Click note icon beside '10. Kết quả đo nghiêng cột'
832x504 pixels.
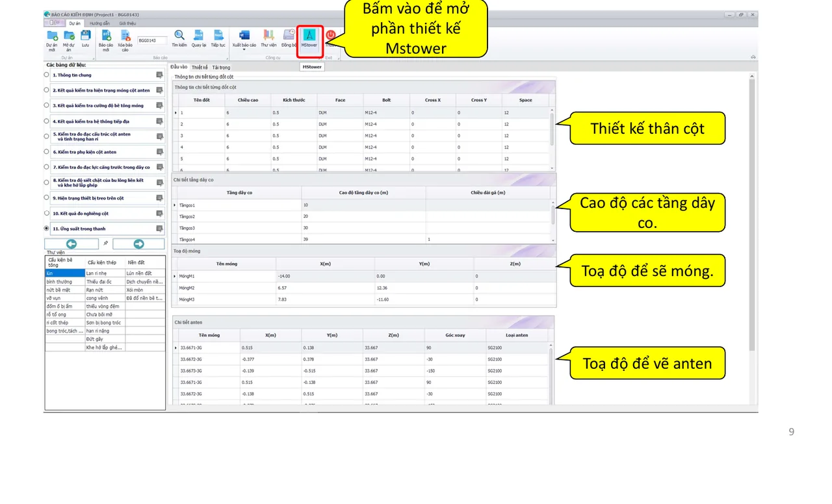click(159, 213)
